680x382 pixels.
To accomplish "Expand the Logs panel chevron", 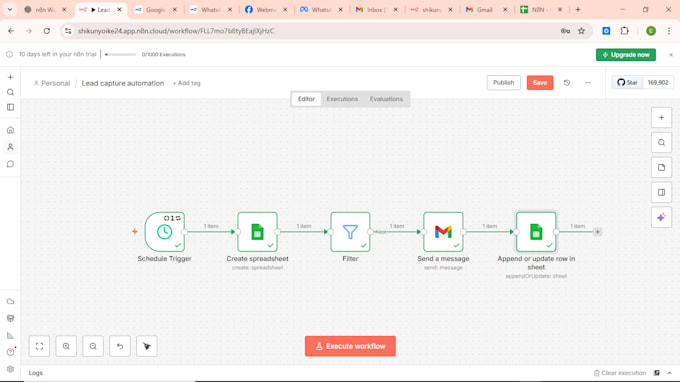I will (670, 373).
